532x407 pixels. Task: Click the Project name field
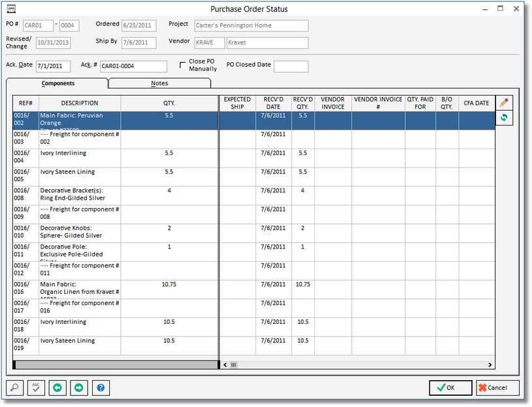[x=252, y=26]
